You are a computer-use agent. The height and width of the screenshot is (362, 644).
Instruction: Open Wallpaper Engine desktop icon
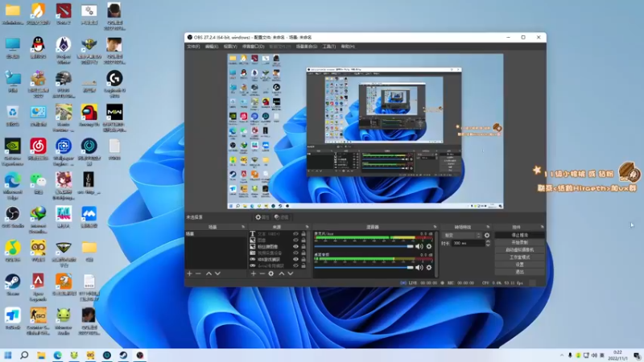[64, 152]
